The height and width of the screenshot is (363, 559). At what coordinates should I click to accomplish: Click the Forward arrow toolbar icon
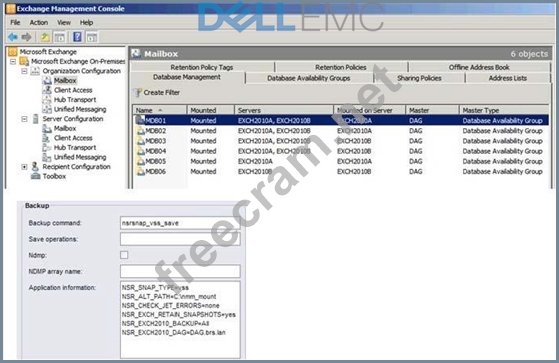26,37
